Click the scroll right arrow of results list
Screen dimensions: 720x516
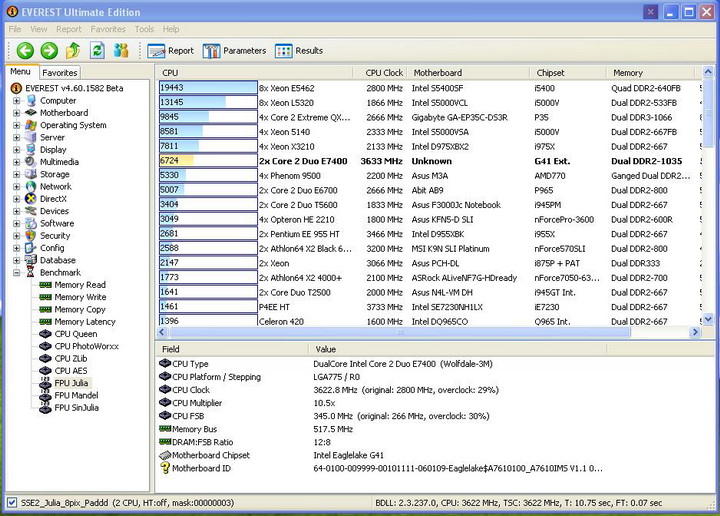point(695,332)
